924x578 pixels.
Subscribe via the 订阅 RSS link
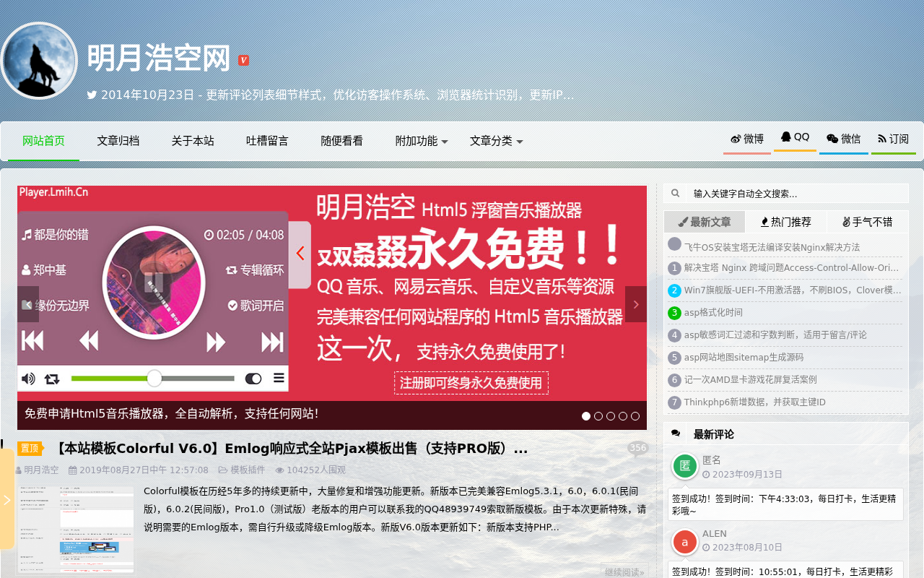(894, 139)
